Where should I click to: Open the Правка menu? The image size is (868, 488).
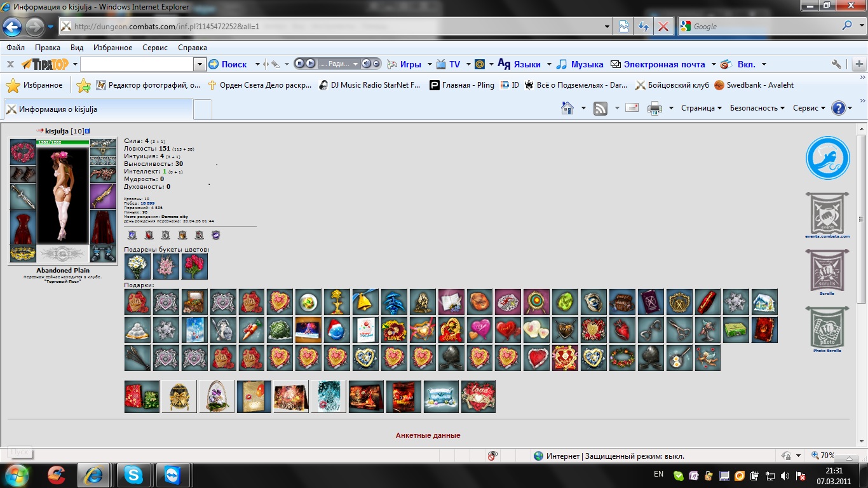pos(48,48)
